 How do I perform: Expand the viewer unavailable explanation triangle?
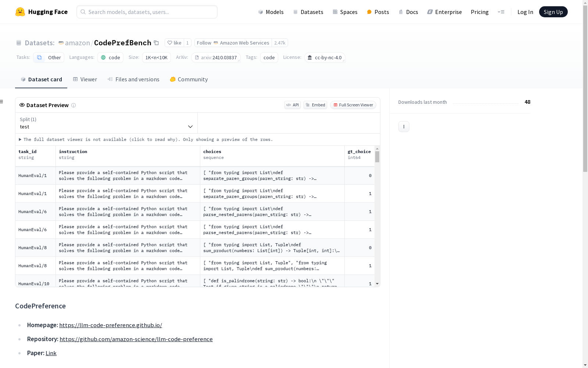[20, 139]
